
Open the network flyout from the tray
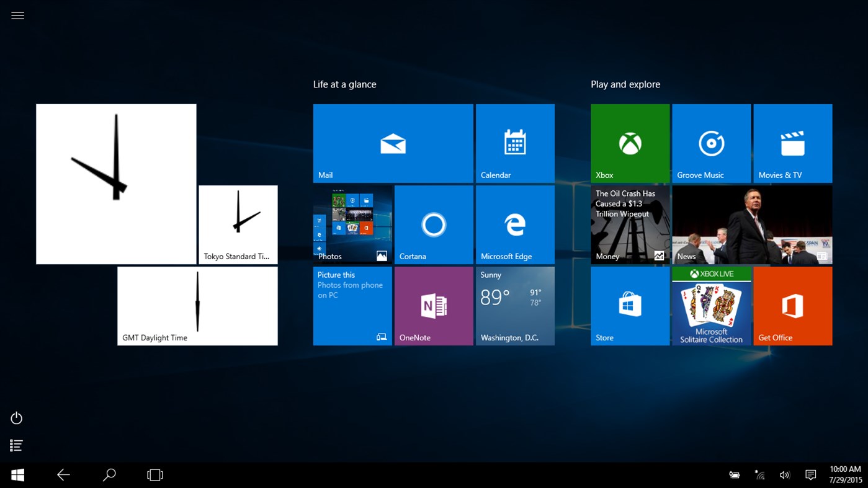click(x=759, y=474)
